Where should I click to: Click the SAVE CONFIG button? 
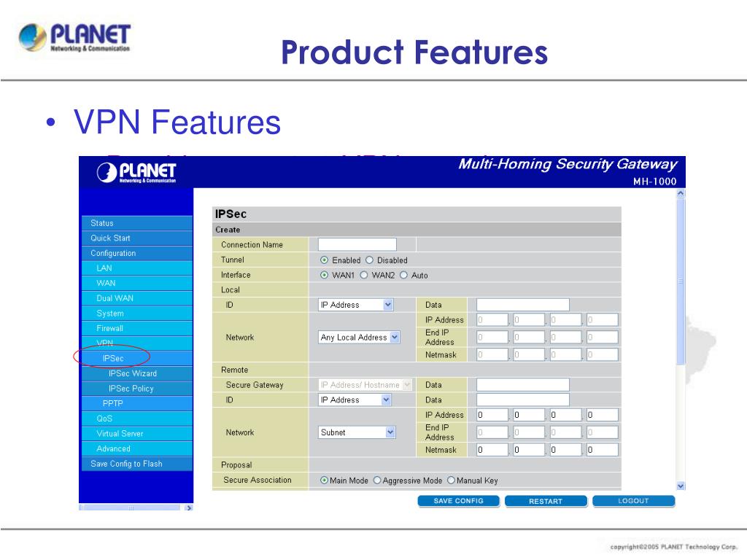pos(458,501)
